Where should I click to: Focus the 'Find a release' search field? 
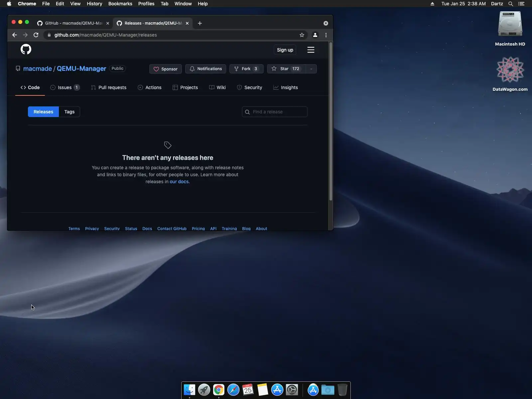(275, 112)
